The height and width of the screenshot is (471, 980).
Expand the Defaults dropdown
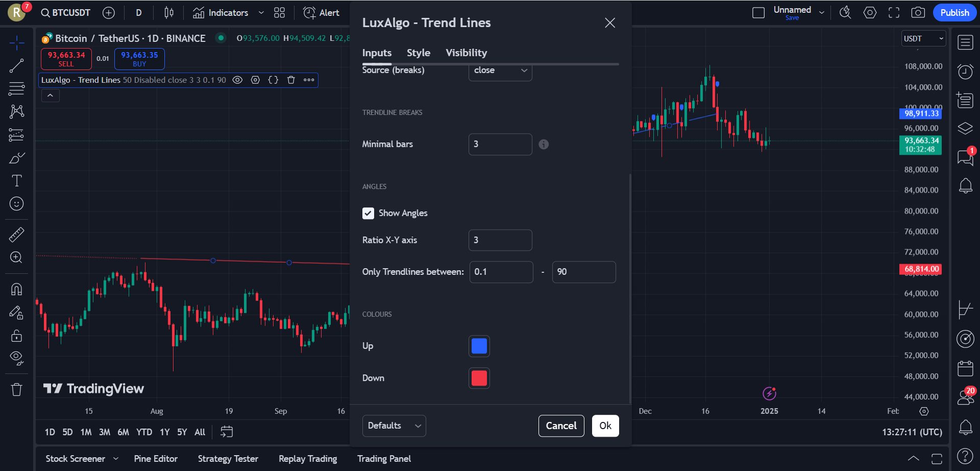coord(394,426)
